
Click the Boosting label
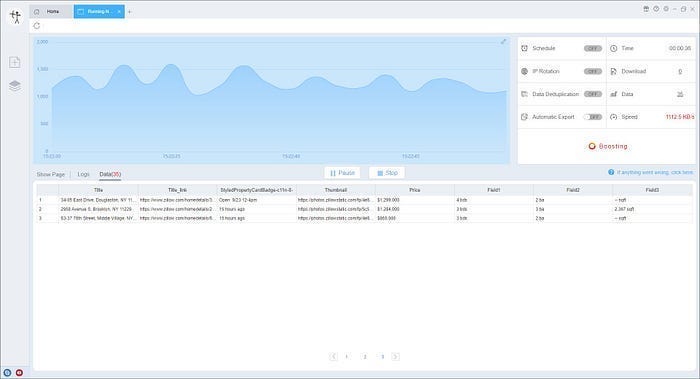(x=613, y=146)
